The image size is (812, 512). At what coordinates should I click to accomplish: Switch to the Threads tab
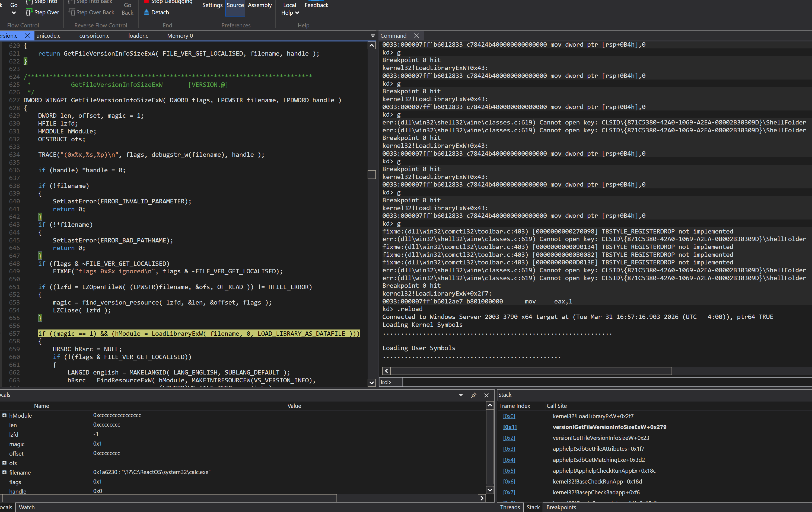[x=510, y=507]
